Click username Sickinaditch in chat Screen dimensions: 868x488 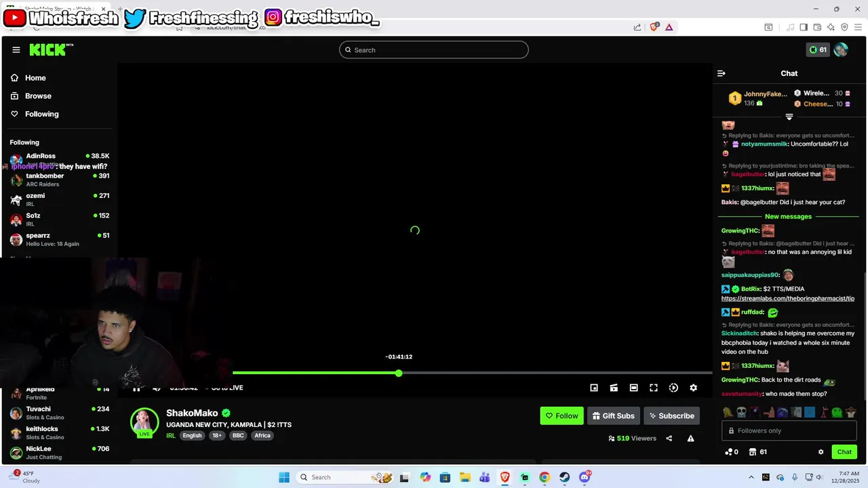point(739,333)
